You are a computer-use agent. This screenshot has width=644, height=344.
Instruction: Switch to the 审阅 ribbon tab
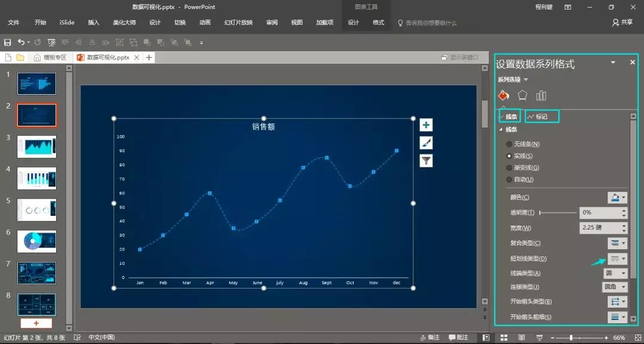(272, 23)
